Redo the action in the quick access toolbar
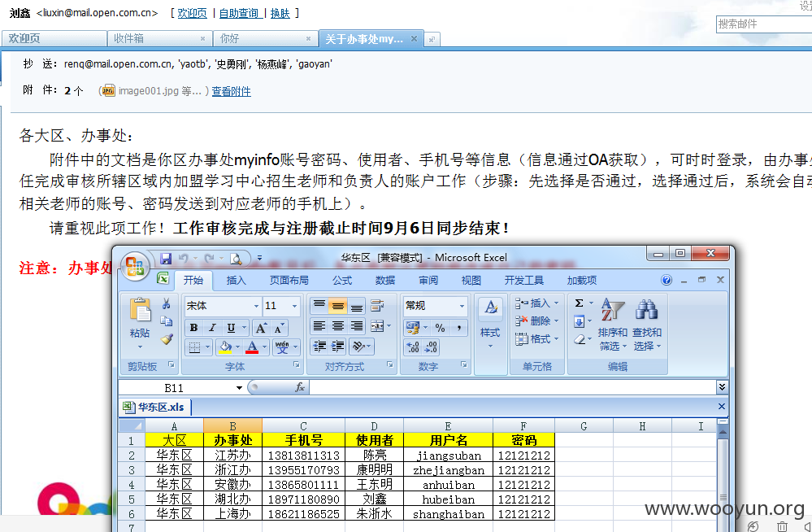 (x=209, y=258)
